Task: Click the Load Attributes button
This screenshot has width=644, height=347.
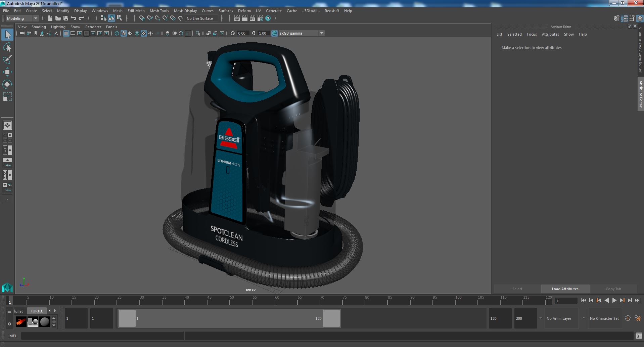Action: point(565,289)
